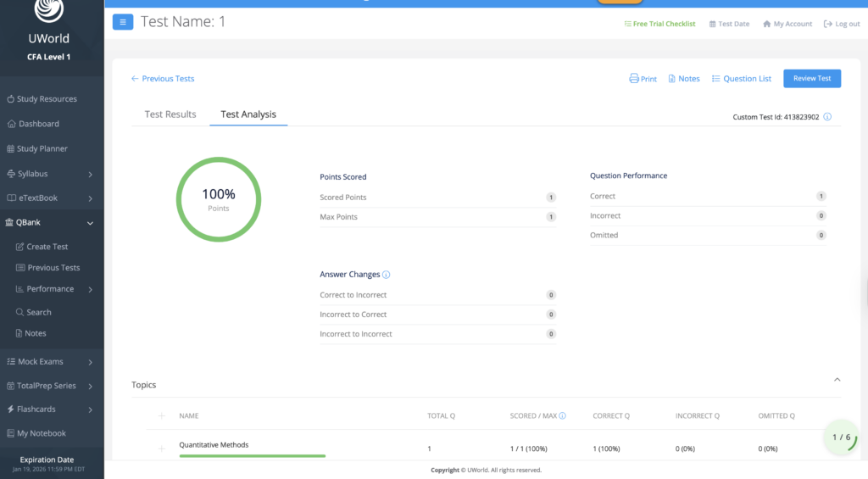868x479 pixels.
Task: Click the Custom Test Id info icon
Action: coord(827,117)
